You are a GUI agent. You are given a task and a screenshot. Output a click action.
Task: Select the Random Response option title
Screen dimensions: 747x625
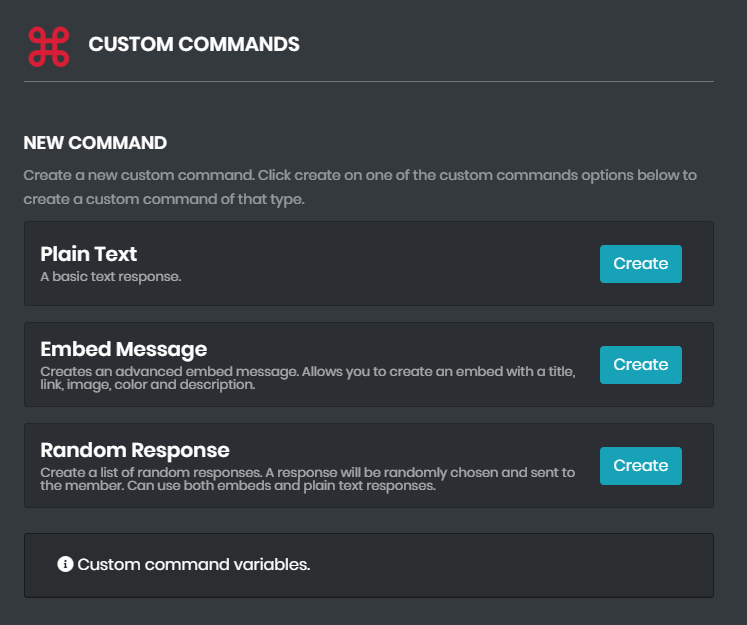135,450
